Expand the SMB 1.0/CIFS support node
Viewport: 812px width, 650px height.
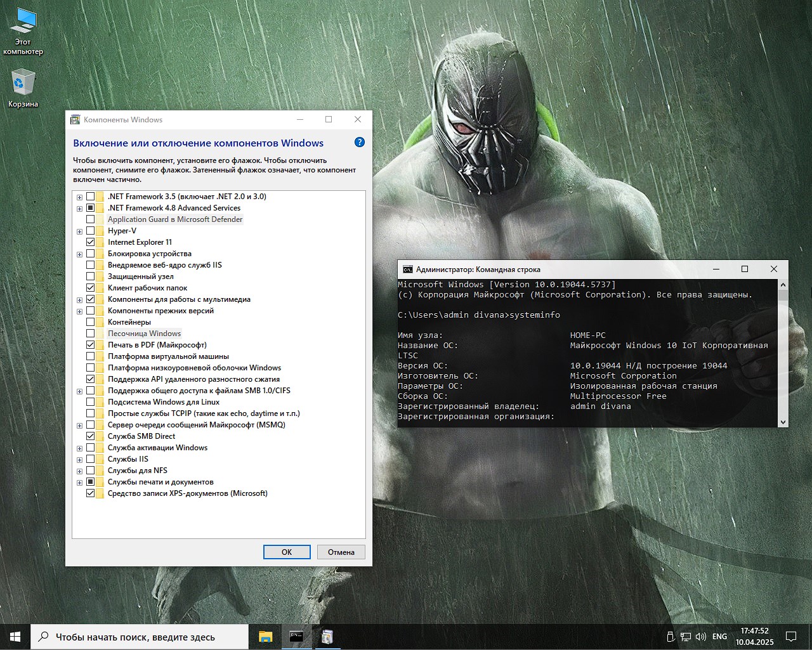80,391
